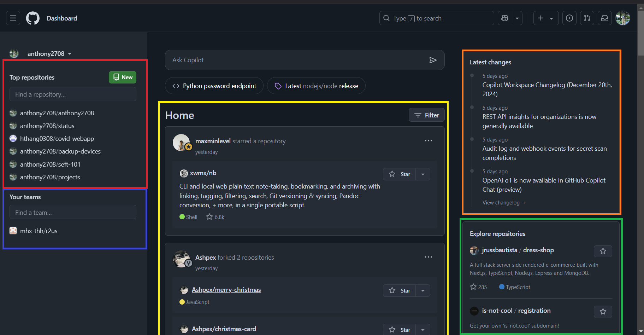Image resolution: width=644 pixels, height=335 pixels.
Task: Star the jrussbautista/dress-shop repository
Action: (x=603, y=251)
